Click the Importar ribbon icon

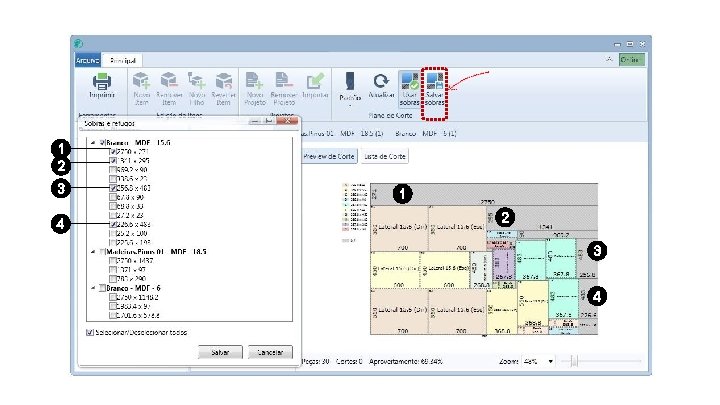tap(315, 81)
